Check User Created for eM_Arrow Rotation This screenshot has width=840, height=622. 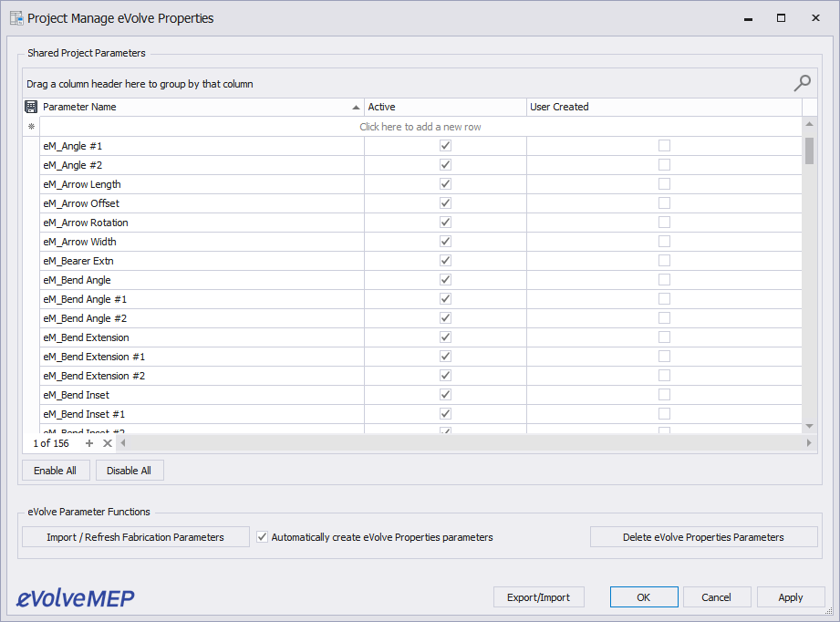click(664, 223)
